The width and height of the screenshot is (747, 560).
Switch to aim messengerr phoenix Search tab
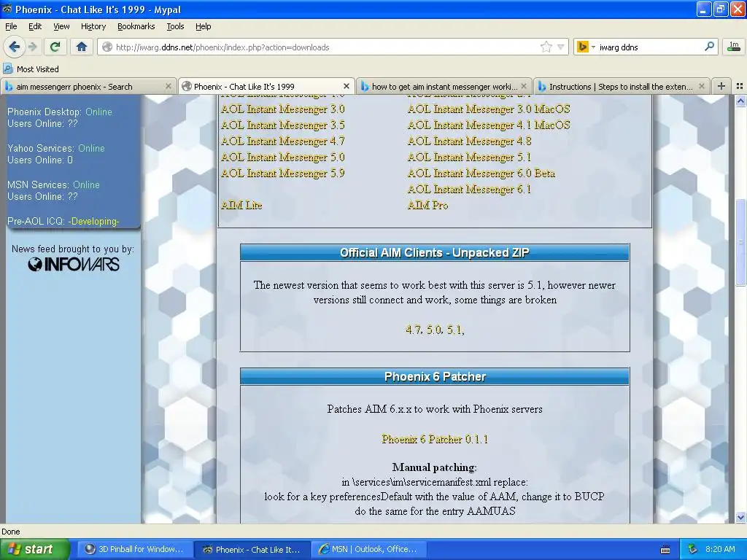pyautogui.click(x=88, y=87)
